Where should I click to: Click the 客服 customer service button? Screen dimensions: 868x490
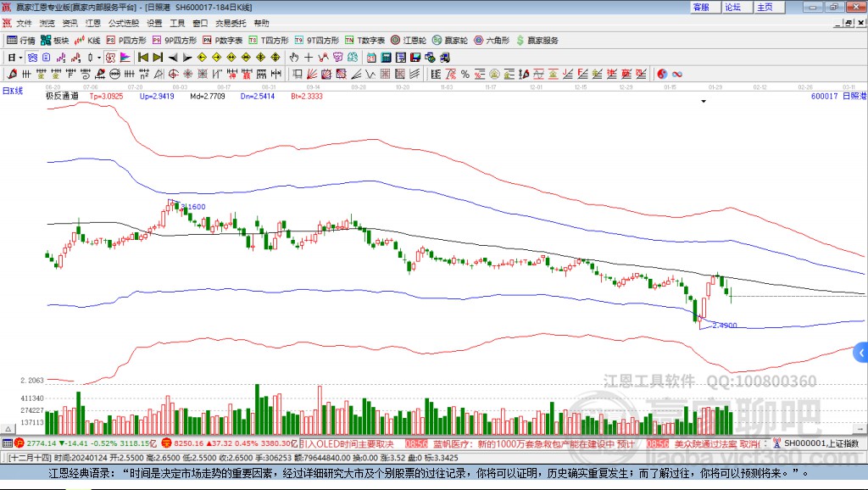(x=701, y=7)
